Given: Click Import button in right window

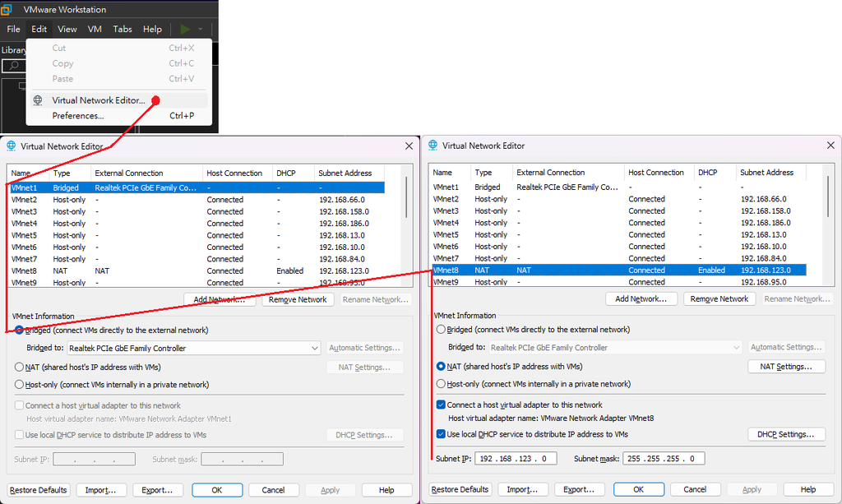Looking at the screenshot, I should 522,489.
